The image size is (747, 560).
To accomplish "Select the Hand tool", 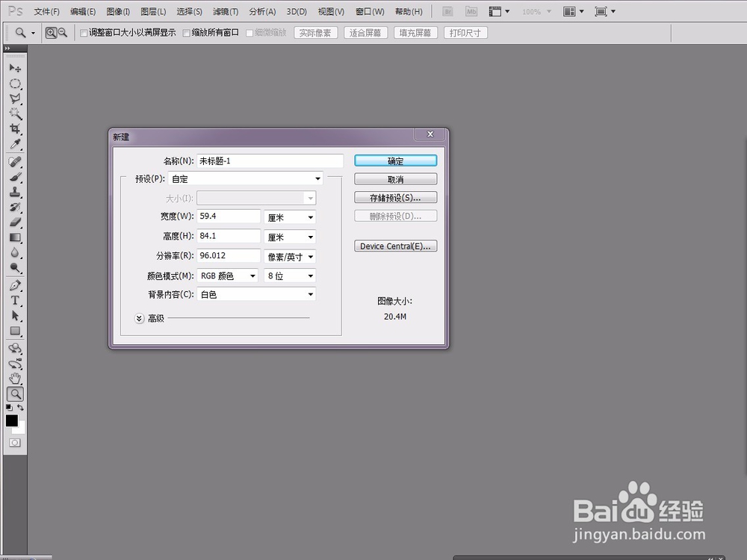I will point(15,379).
